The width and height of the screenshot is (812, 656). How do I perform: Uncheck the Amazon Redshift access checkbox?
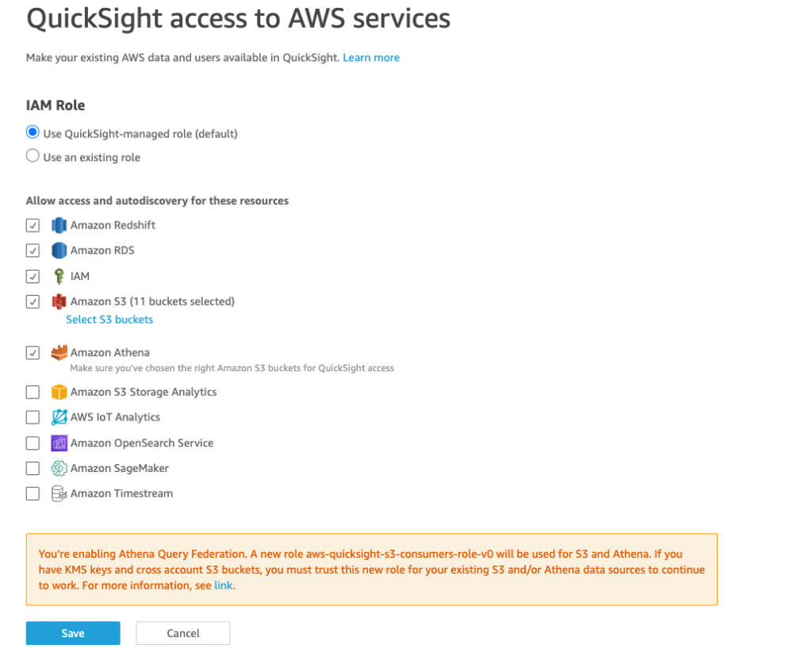[33, 225]
